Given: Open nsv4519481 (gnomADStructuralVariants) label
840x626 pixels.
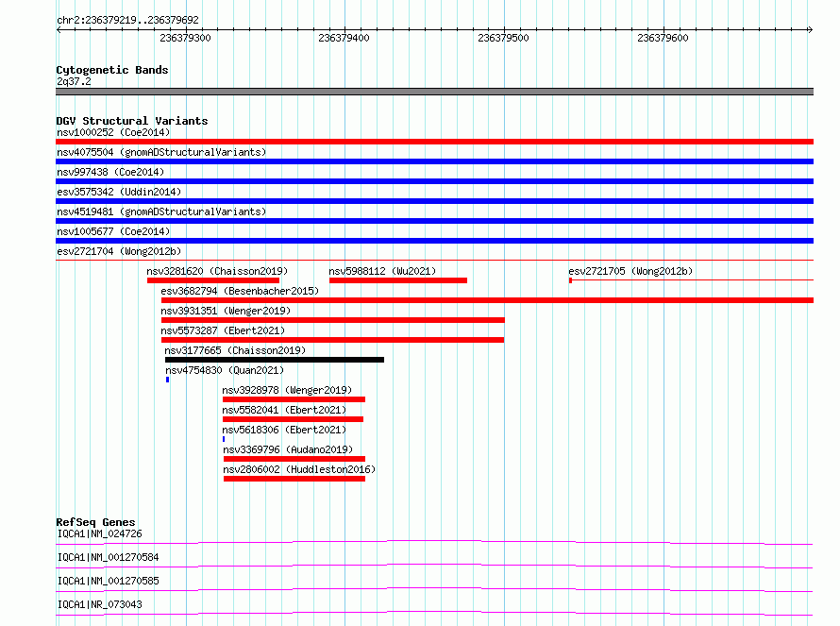Looking at the screenshot, I should click(x=161, y=211).
